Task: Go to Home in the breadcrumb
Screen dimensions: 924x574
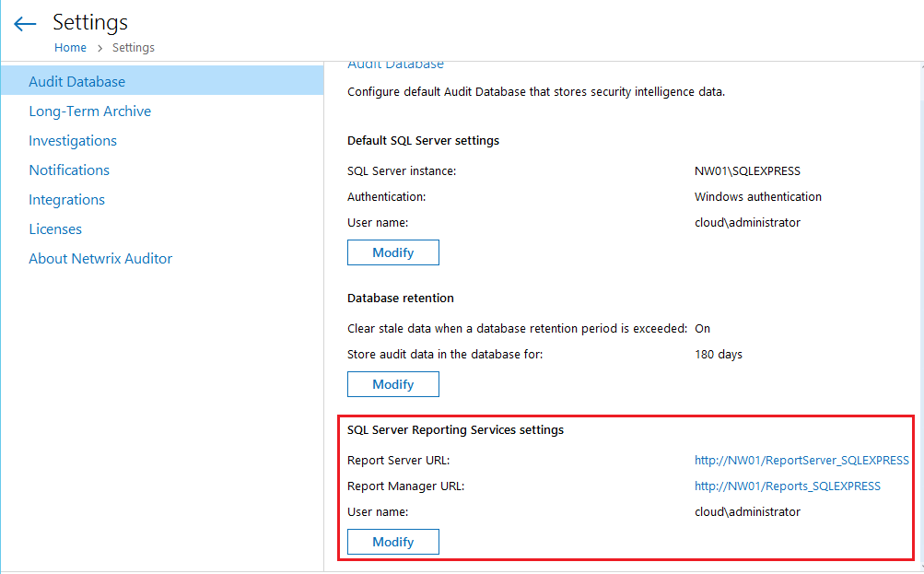Action: (x=70, y=48)
